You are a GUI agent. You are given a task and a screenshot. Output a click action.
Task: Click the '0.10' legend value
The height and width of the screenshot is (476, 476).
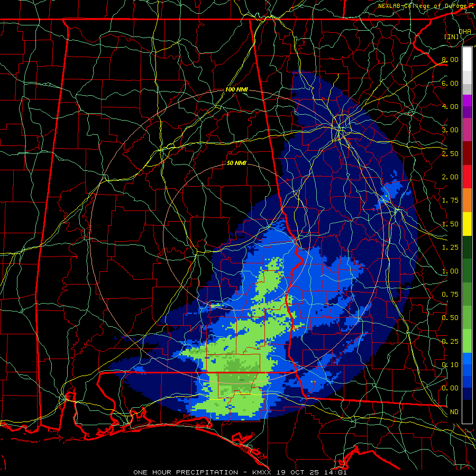click(450, 365)
